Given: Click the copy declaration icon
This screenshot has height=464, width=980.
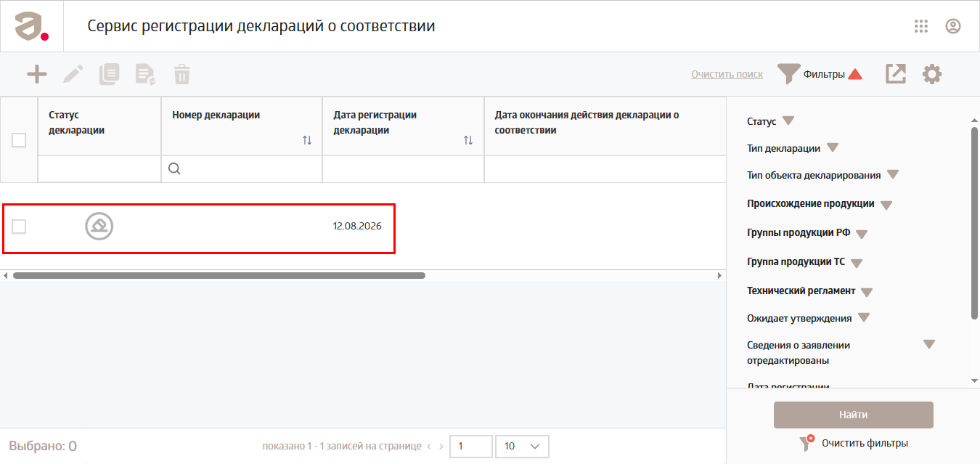Looking at the screenshot, I should pyautogui.click(x=109, y=74).
